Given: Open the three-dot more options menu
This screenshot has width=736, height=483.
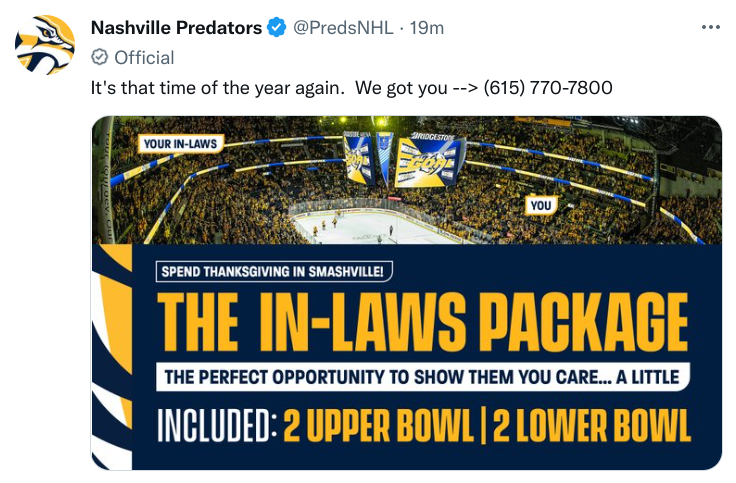Looking at the screenshot, I should pyautogui.click(x=711, y=27).
